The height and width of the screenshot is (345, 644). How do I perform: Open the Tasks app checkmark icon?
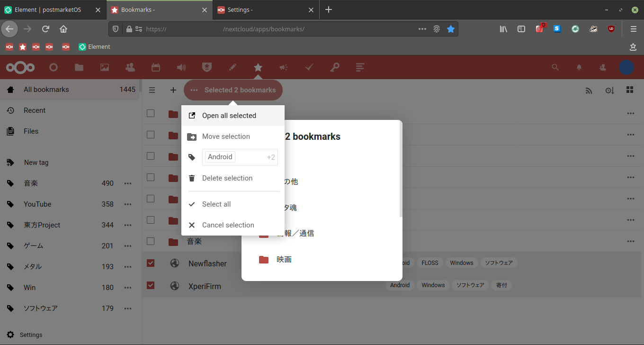(309, 67)
